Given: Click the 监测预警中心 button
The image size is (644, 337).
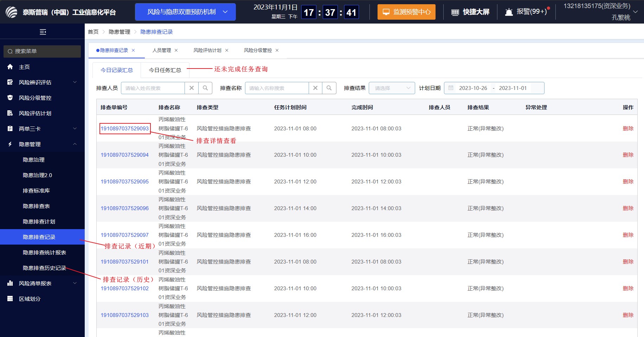Looking at the screenshot, I should point(406,12).
